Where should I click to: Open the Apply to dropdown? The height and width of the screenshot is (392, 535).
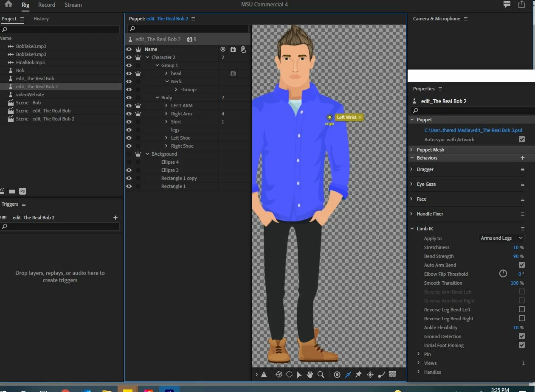(x=501, y=238)
